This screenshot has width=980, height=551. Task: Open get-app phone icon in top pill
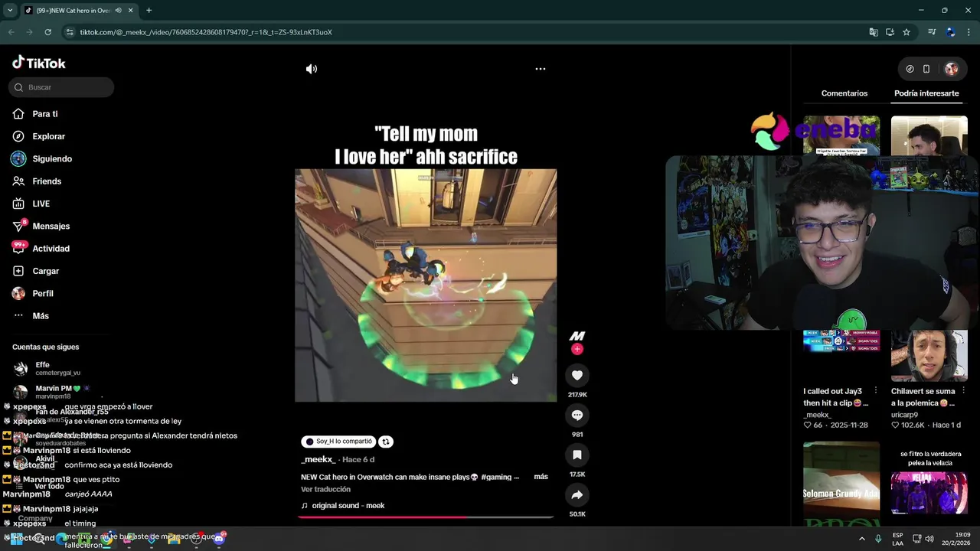point(926,69)
